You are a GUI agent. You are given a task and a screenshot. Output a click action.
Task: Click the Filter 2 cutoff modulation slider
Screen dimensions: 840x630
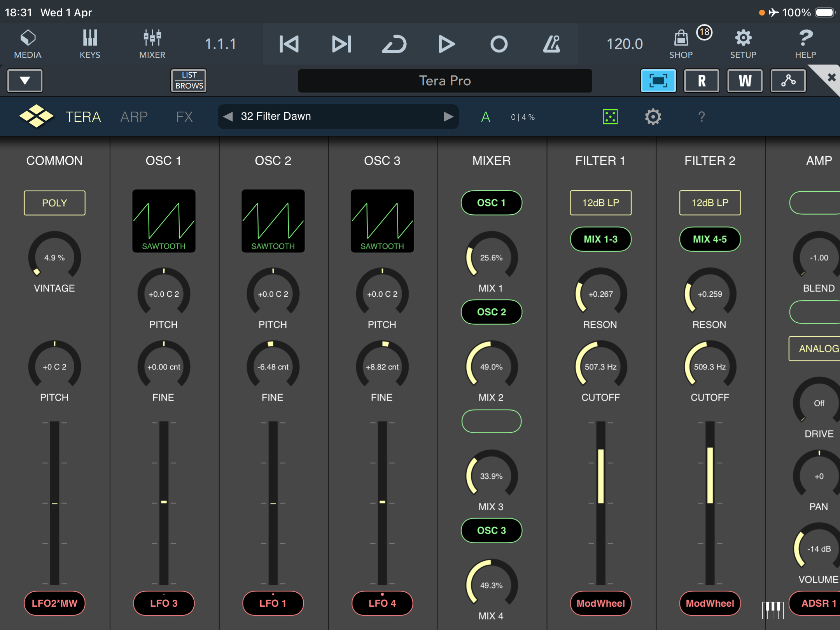(x=710, y=503)
